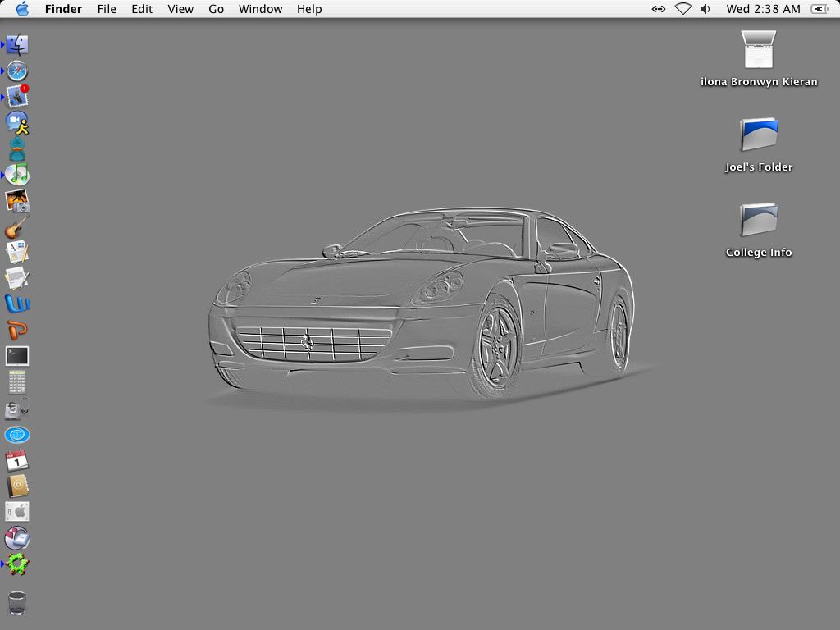Open Address Book in Dock
This screenshot has width=840, height=630.
click(x=17, y=486)
